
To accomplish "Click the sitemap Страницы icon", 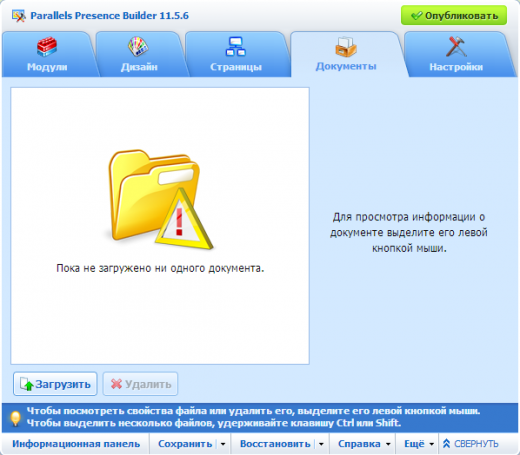I will [x=236, y=46].
